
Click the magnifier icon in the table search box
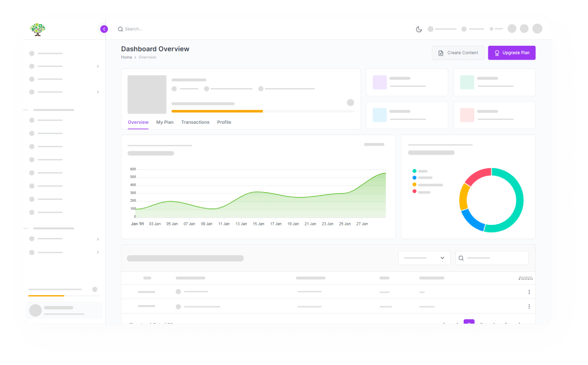tap(461, 258)
